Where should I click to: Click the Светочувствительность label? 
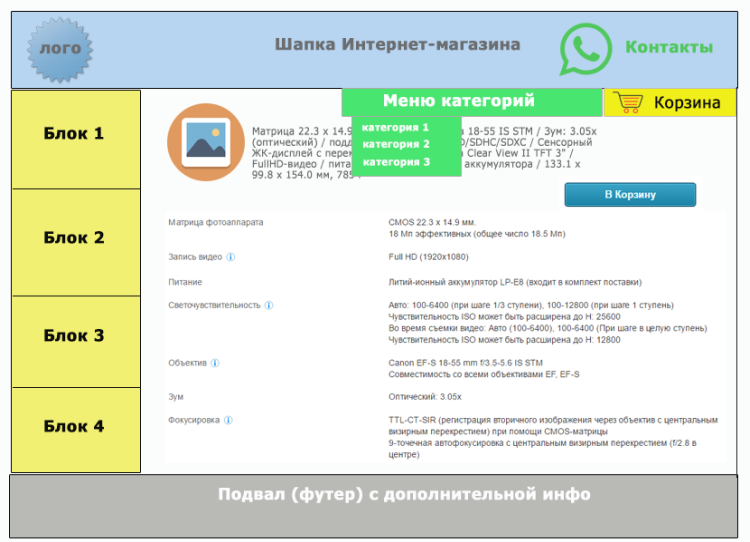coord(214,305)
